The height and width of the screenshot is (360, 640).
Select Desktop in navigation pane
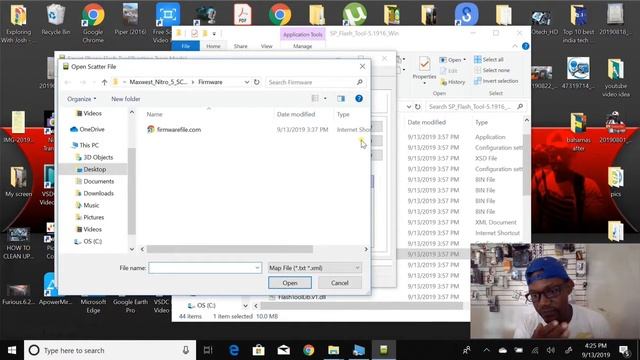click(91, 169)
